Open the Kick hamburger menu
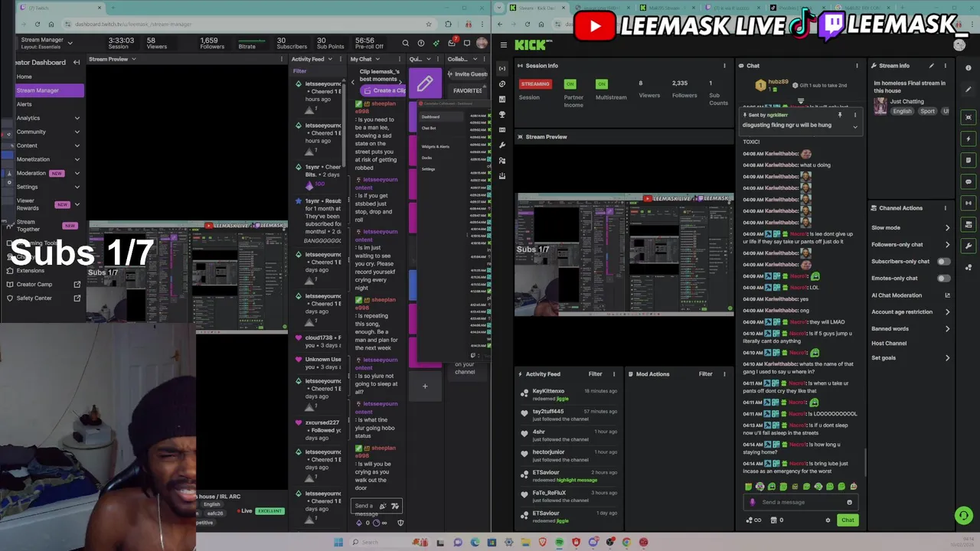 click(x=503, y=44)
